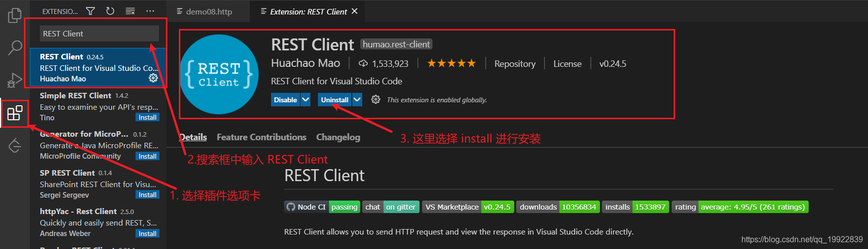Close the Extension: REST Client tab
The height and width of the screenshot is (249, 868).
click(x=354, y=11)
